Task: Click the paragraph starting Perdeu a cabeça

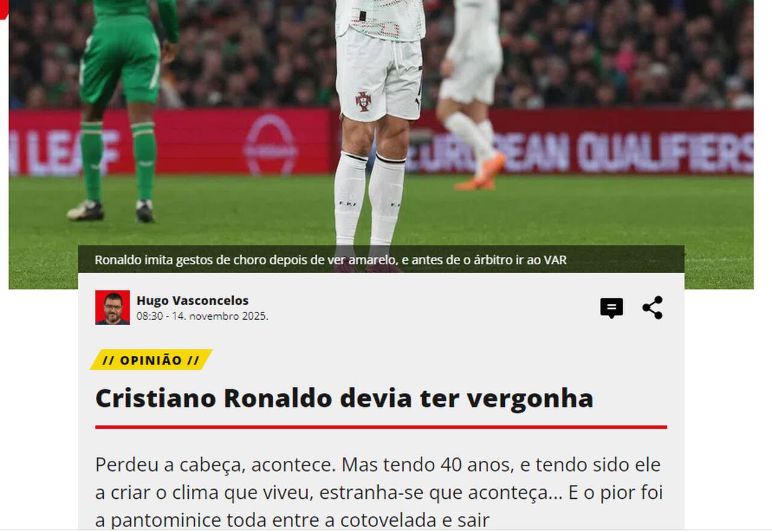Action: coord(379,492)
